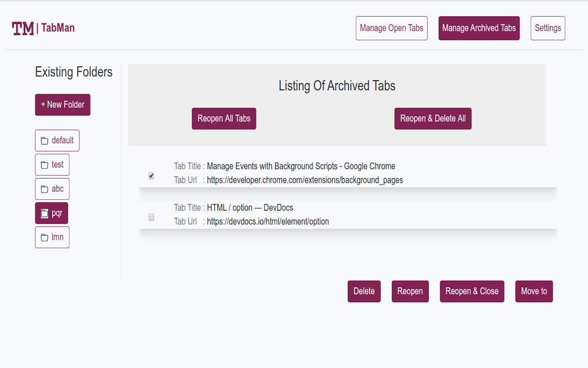Open the Settings page

548,28
